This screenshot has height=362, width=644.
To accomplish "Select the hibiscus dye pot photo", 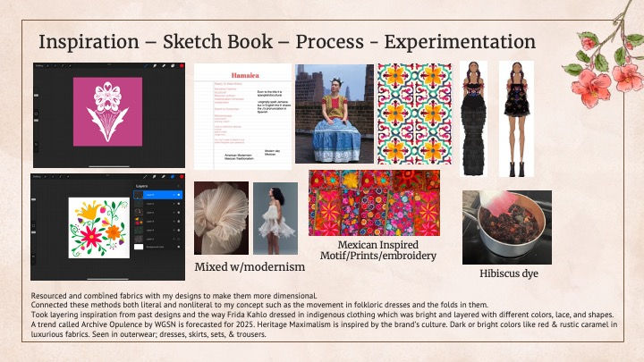I will point(507,227).
